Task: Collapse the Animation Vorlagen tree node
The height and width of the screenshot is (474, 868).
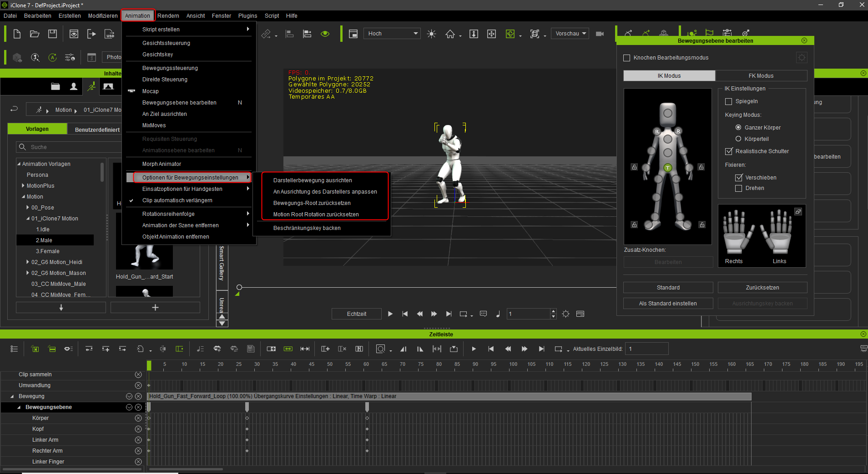Action: coord(19,164)
